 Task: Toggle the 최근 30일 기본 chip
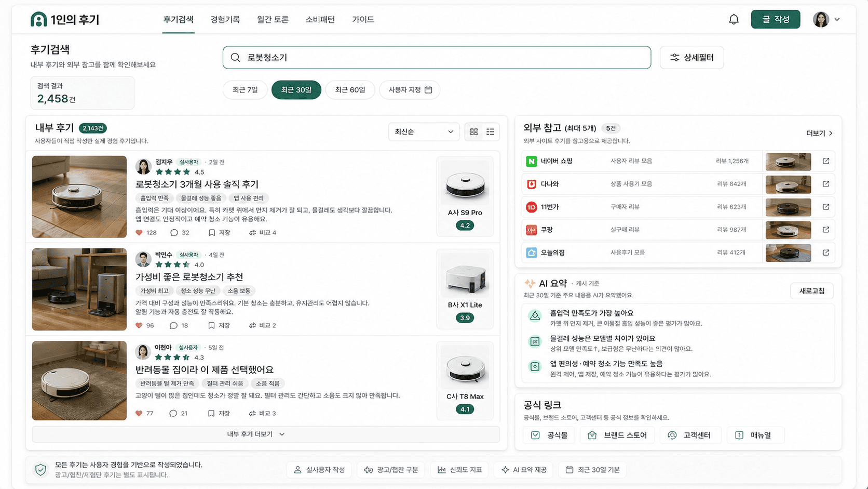(x=592, y=470)
